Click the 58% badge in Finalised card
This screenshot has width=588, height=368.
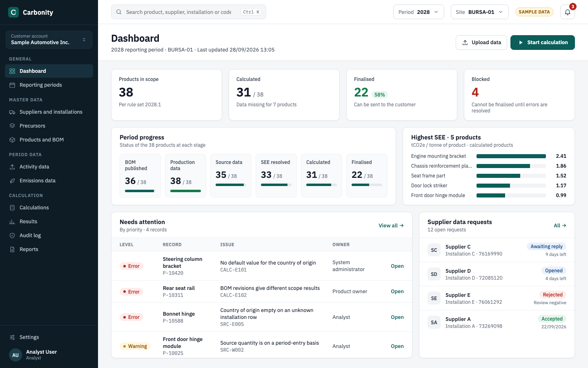[380, 95]
